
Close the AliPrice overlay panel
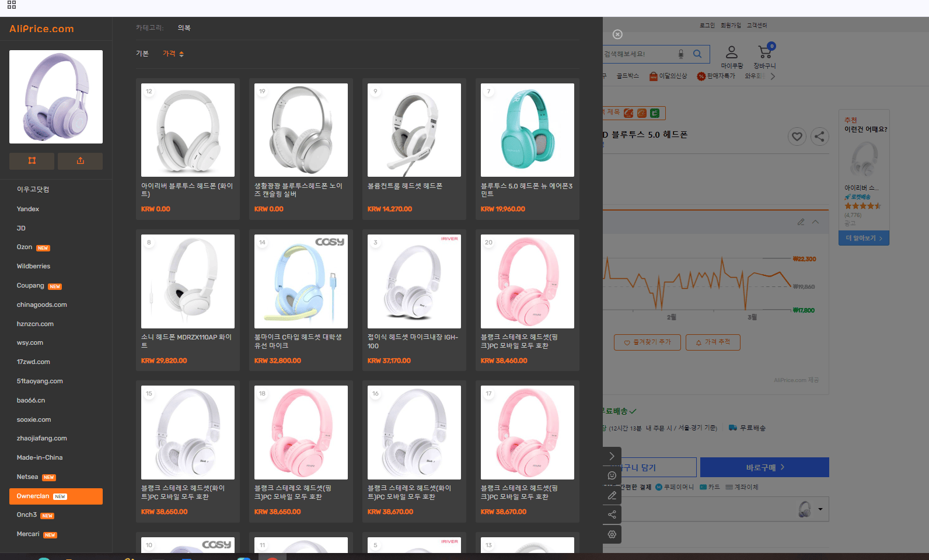617,34
